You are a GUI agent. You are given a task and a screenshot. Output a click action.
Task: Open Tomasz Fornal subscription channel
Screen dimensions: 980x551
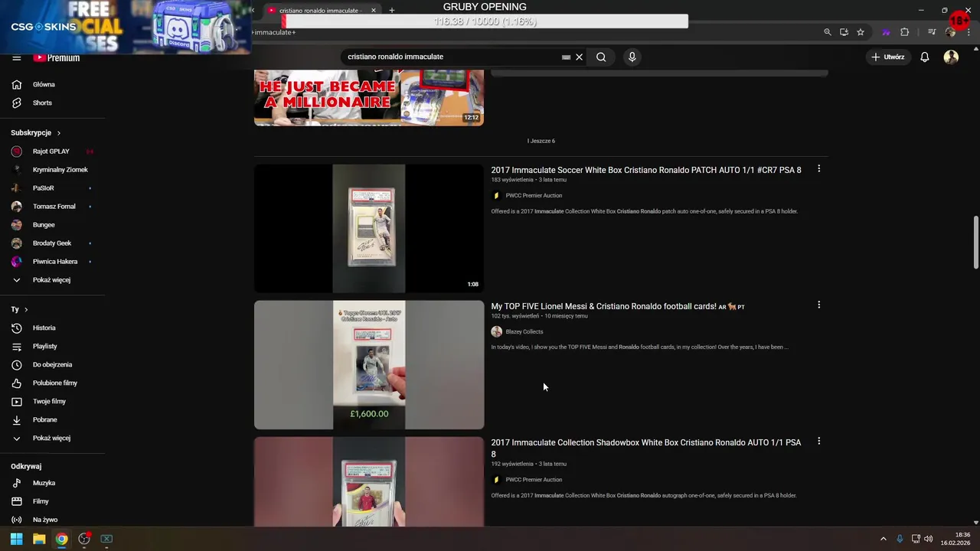pyautogui.click(x=54, y=207)
